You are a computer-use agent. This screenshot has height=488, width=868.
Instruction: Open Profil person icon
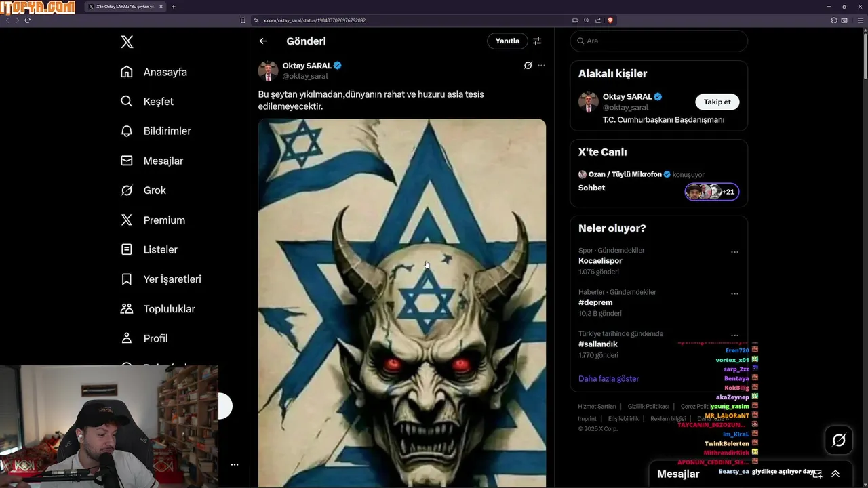[127, 338]
